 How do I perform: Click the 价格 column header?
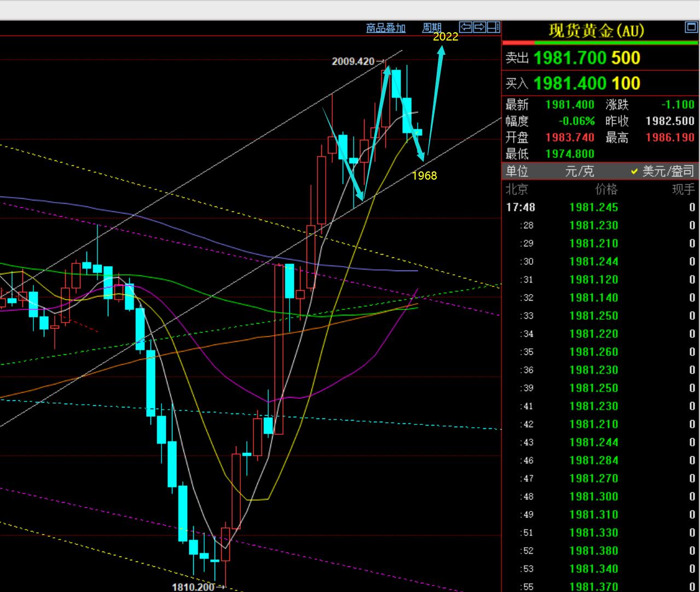tap(606, 189)
